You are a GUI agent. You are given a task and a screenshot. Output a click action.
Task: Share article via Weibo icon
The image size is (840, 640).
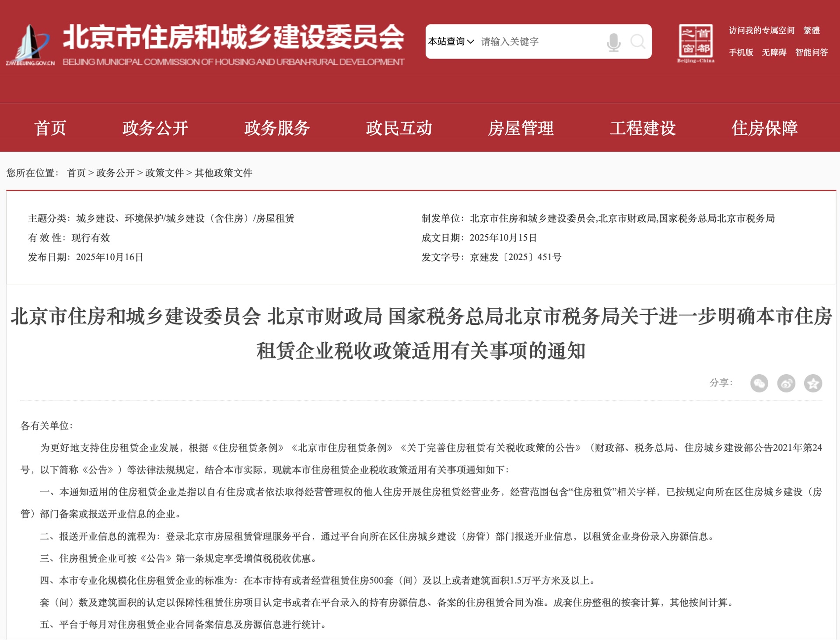tap(786, 383)
